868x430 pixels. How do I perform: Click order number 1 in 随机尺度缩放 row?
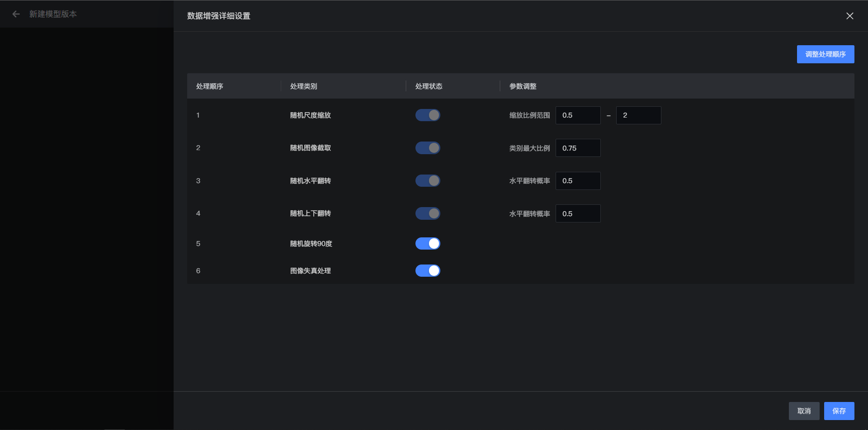coord(198,115)
